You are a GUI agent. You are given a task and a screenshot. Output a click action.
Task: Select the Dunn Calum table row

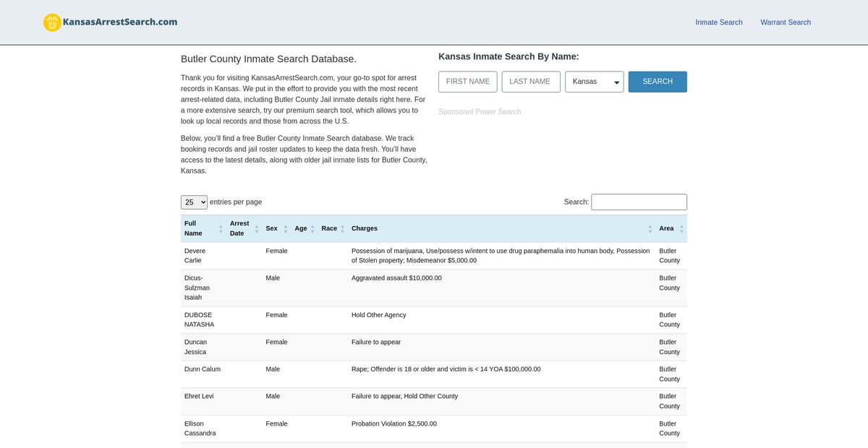pyautogui.click(x=434, y=374)
